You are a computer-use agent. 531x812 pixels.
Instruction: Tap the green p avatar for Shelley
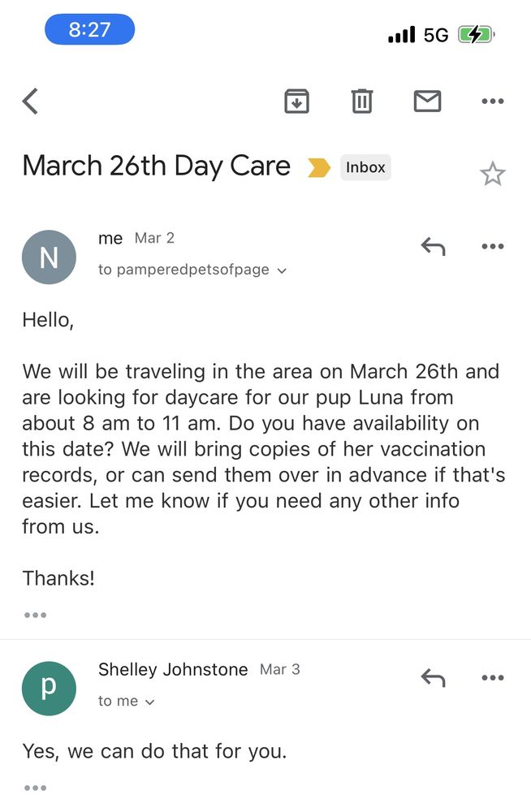tap(49, 688)
